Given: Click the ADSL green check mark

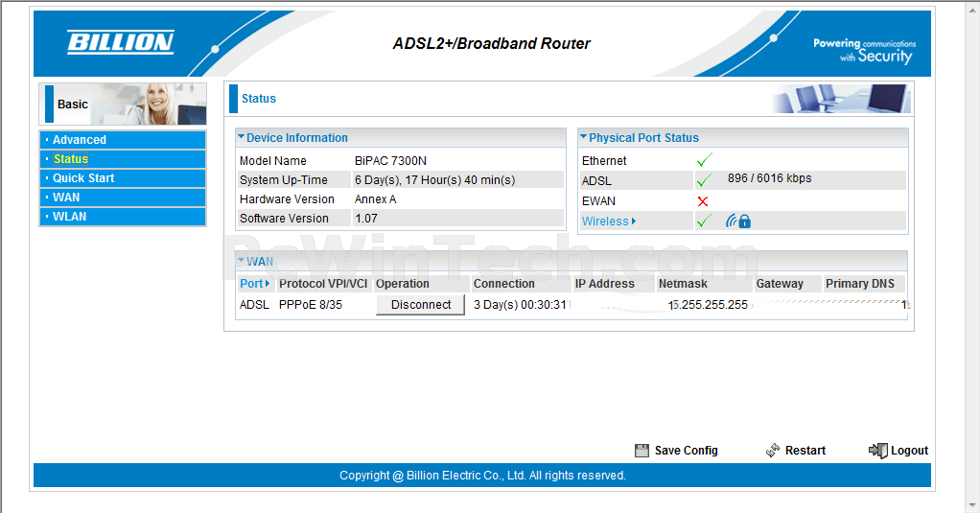Looking at the screenshot, I should (x=705, y=180).
